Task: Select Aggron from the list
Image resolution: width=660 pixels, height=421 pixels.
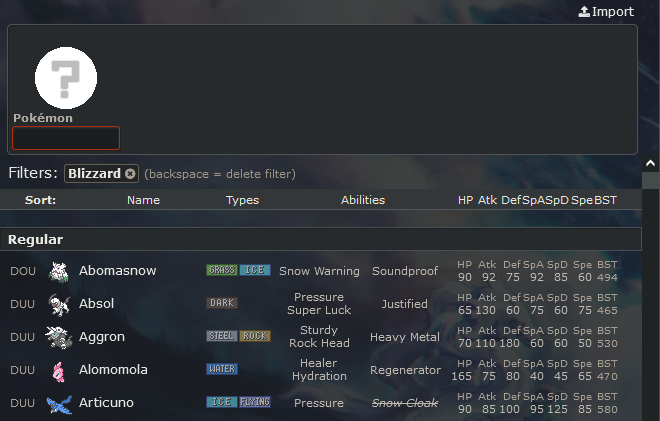Action: (321, 337)
